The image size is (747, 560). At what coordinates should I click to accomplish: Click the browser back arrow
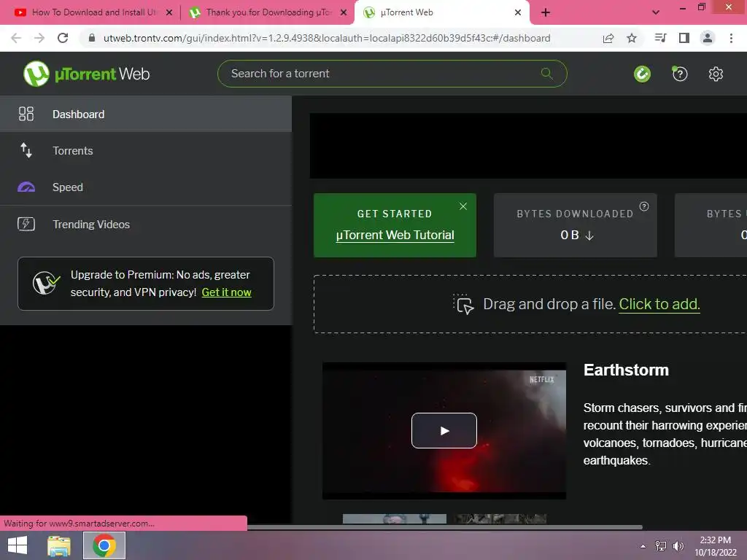(16, 38)
